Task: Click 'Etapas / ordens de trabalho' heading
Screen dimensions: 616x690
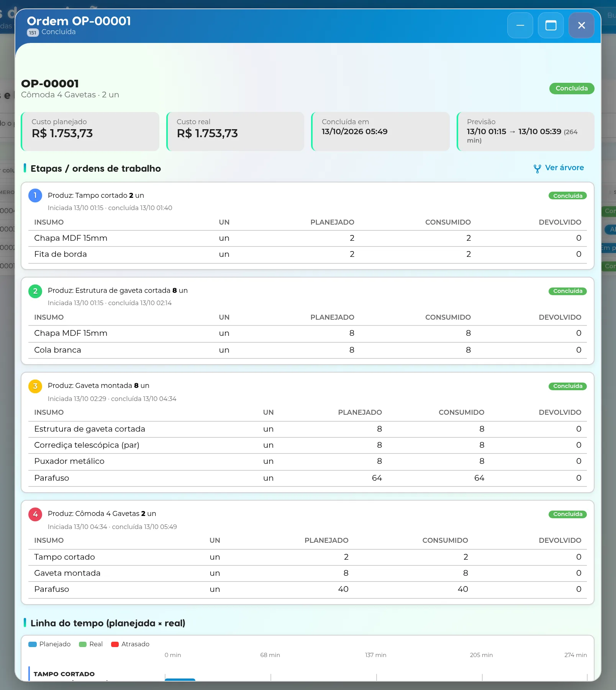Action: [x=96, y=169]
